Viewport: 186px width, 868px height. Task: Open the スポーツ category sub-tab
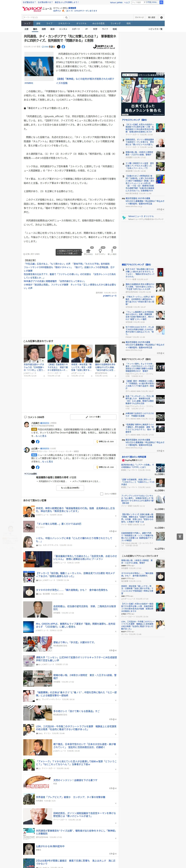(76, 29)
